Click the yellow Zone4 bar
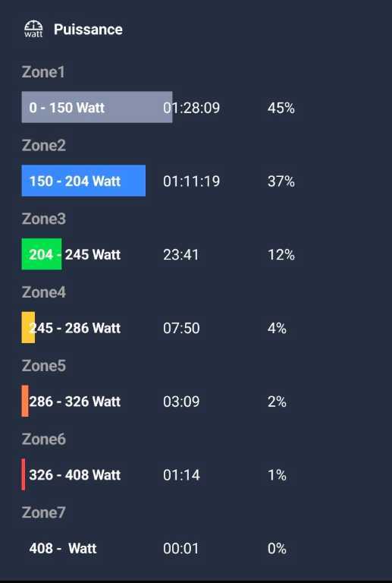This screenshot has width=392, height=583. point(28,327)
